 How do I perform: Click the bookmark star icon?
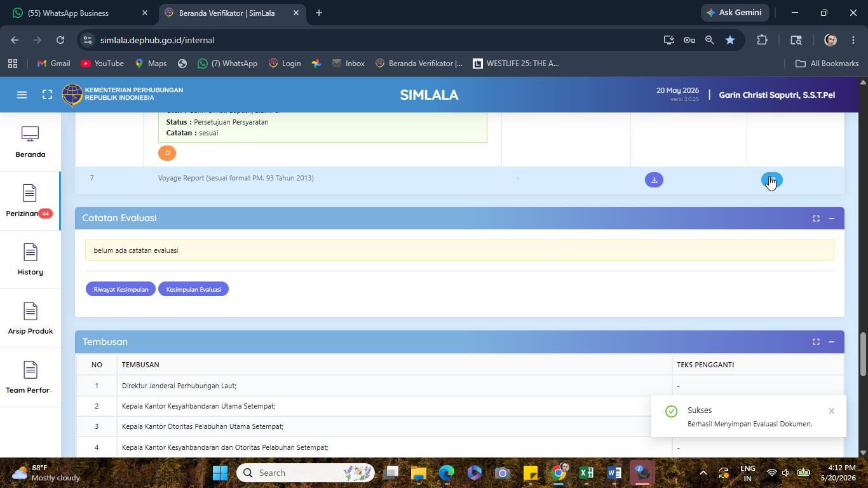730,40
